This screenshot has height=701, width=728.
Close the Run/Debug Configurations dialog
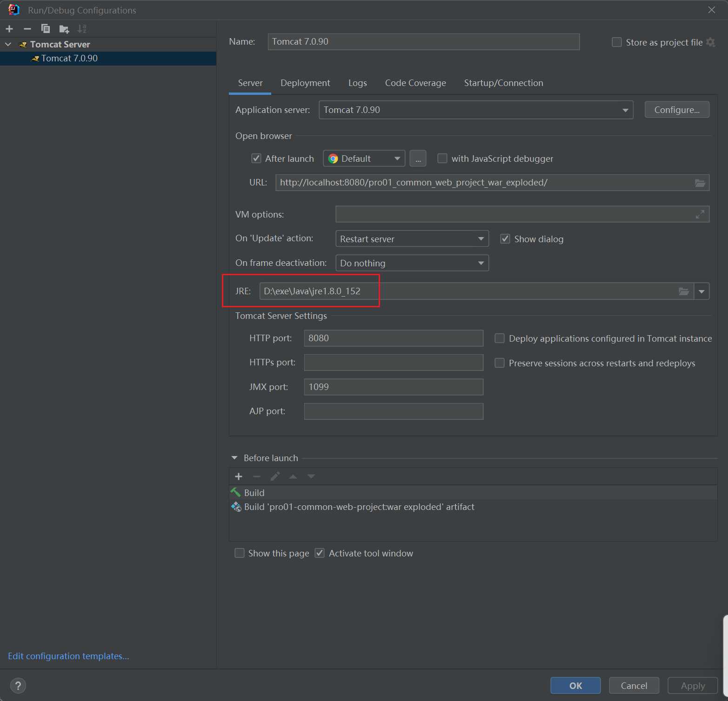coord(711,10)
